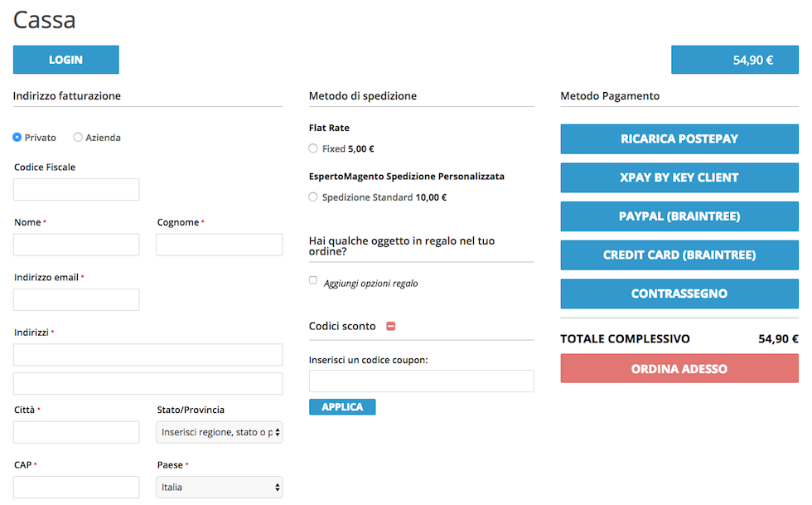Viewport: 812px width, 505px height.
Task: Choose the Azienda radio option
Action: (x=78, y=138)
